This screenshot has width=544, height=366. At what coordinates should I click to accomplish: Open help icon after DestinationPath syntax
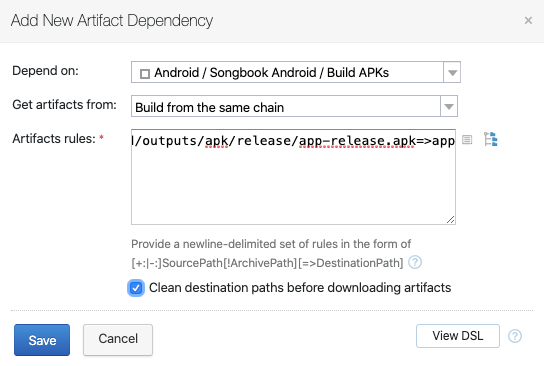pos(415,262)
